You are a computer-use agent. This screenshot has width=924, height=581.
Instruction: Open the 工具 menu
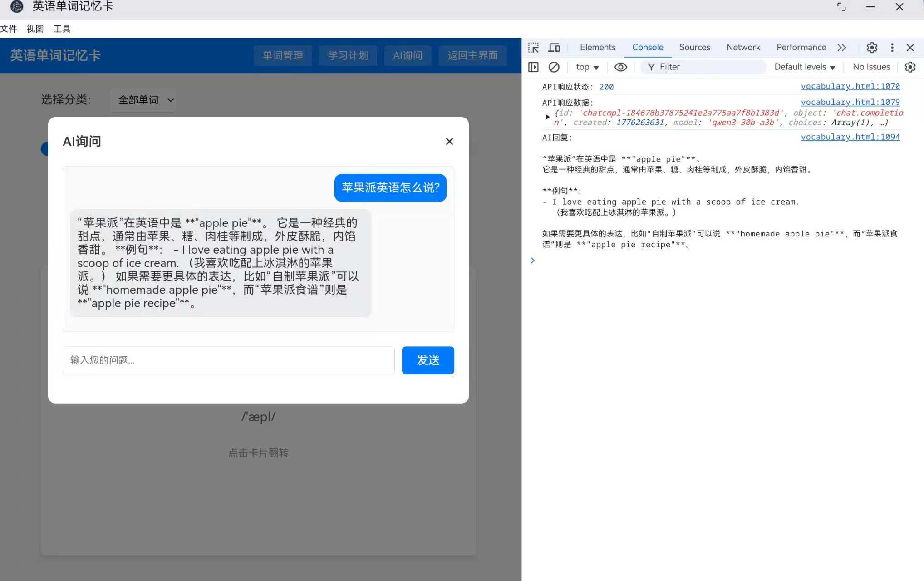coord(62,29)
